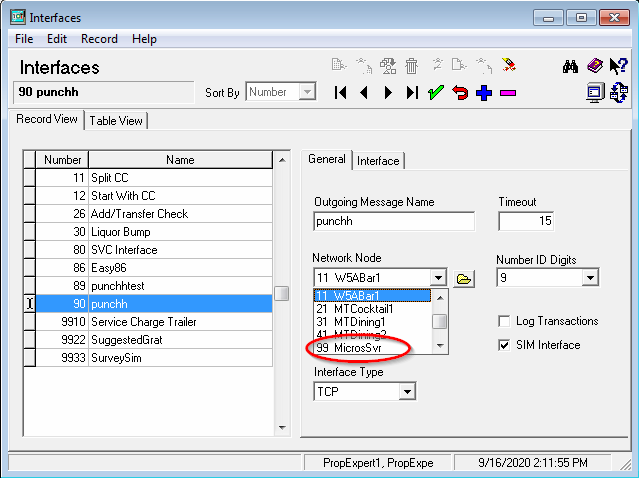Image resolution: width=639 pixels, height=478 pixels.
Task: Go to the first record
Action: coord(341,93)
